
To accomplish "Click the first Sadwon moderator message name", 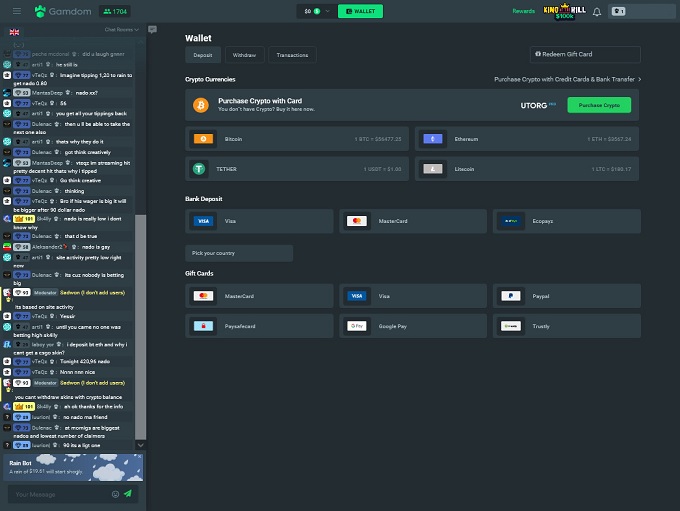I will point(92,293).
